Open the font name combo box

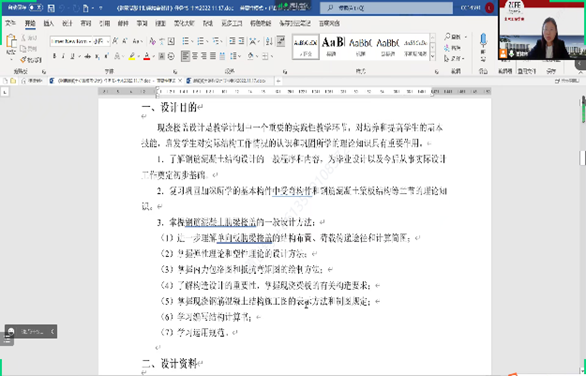point(71,41)
